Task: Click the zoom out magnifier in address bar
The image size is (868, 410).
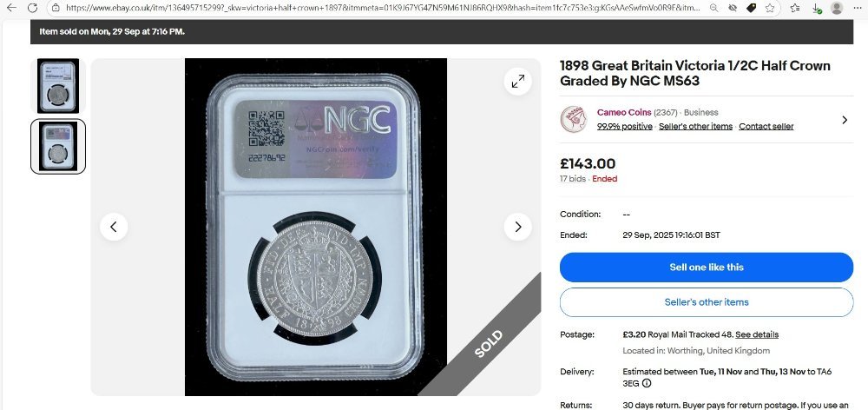Action: 714,8
